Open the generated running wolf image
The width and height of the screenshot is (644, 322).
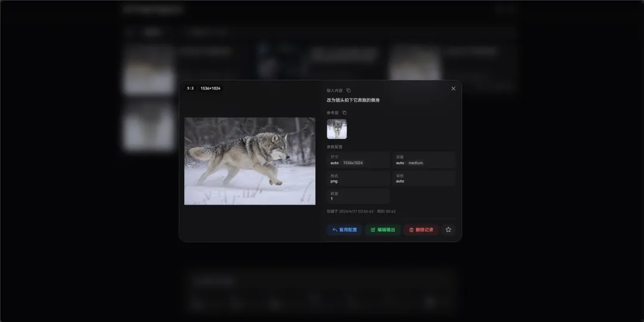(x=250, y=161)
